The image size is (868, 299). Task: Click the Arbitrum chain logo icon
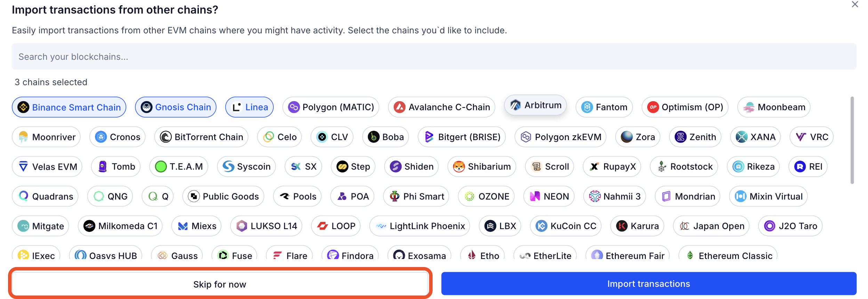(515, 105)
